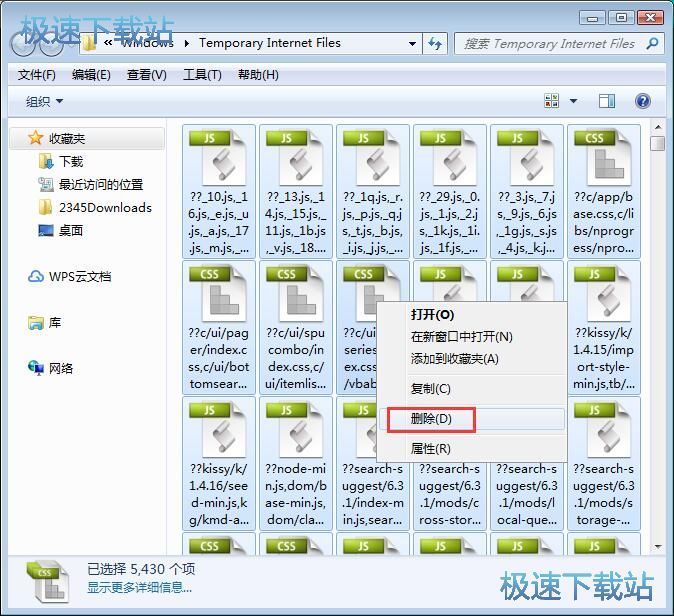Click the 库 library icon
The height and width of the screenshot is (616, 674).
click(36, 322)
